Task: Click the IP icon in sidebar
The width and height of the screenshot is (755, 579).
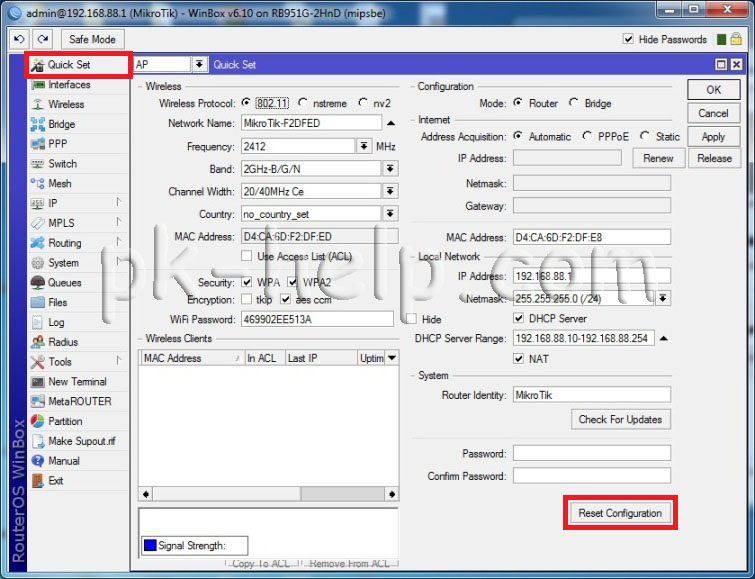Action: click(38, 203)
